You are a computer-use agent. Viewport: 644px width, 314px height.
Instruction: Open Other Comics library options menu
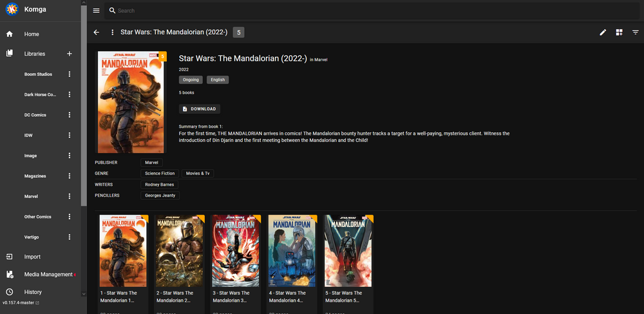point(70,217)
